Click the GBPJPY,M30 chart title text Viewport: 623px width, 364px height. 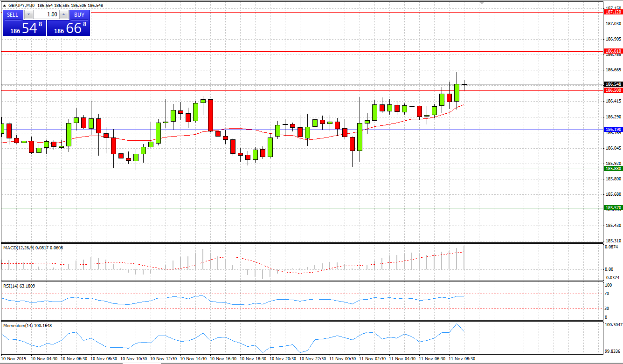21,6
